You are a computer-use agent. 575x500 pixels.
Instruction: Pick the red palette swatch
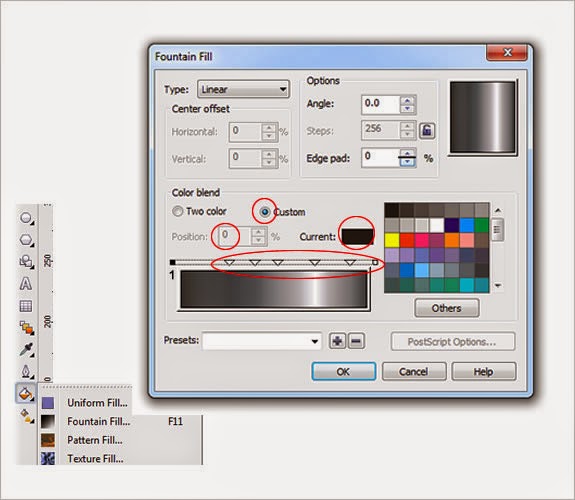pyautogui.click(x=407, y=240)
